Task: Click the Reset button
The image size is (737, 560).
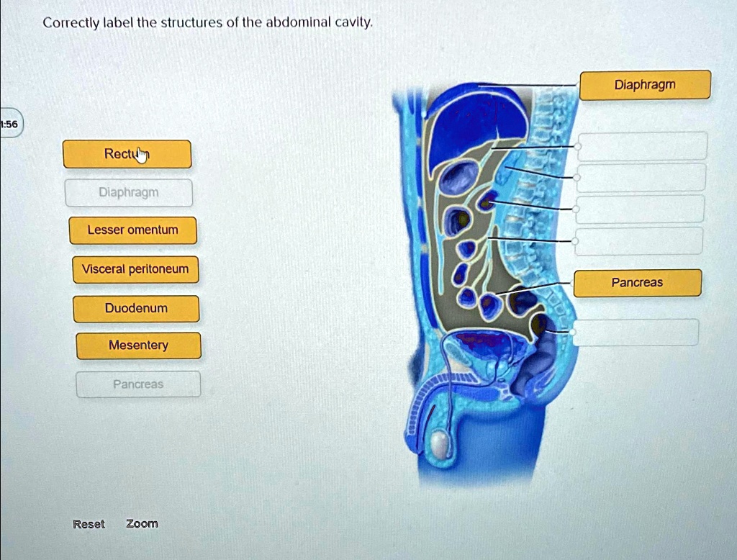Action: click(88, 524)
